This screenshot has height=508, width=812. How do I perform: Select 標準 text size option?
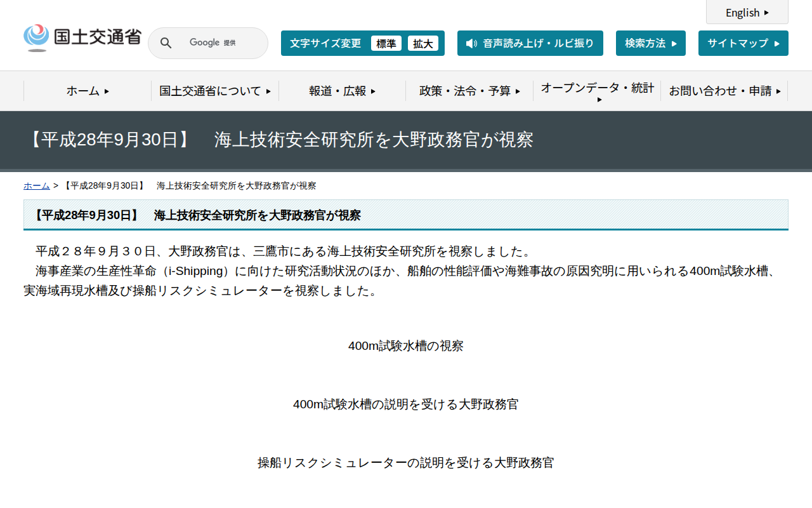tap(386, 43)
